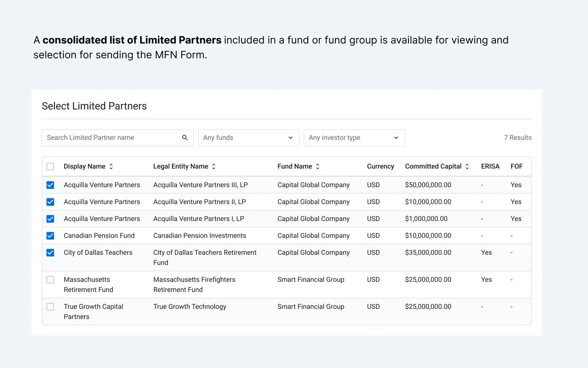This screenshot has height=368, width=588.
Task: Focus the Search Limited Partner name field
Action: (x=112, y=138)
